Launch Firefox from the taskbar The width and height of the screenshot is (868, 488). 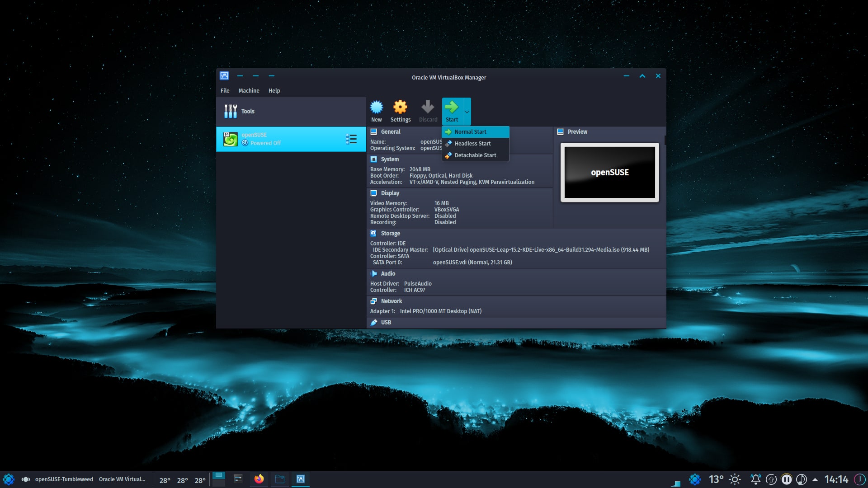click(259, 479)
